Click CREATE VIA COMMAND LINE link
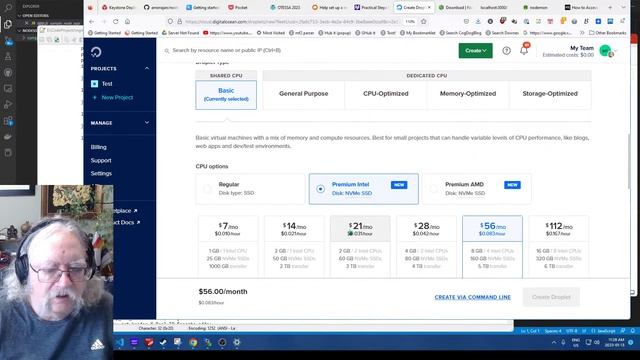Screen dimensions: 640x360 [x=472, y=297]
